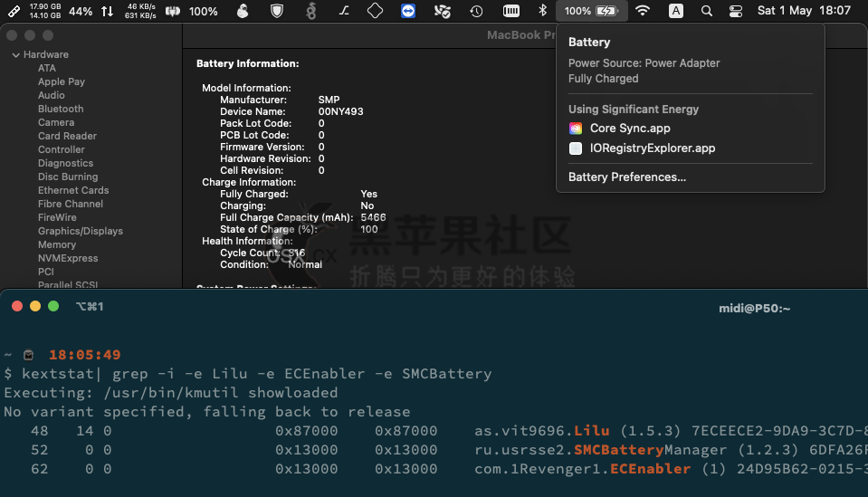Select Diagnostics in hardware sidebar
The height and width of the screenshot is (497, 868).
tap(65, 163)
